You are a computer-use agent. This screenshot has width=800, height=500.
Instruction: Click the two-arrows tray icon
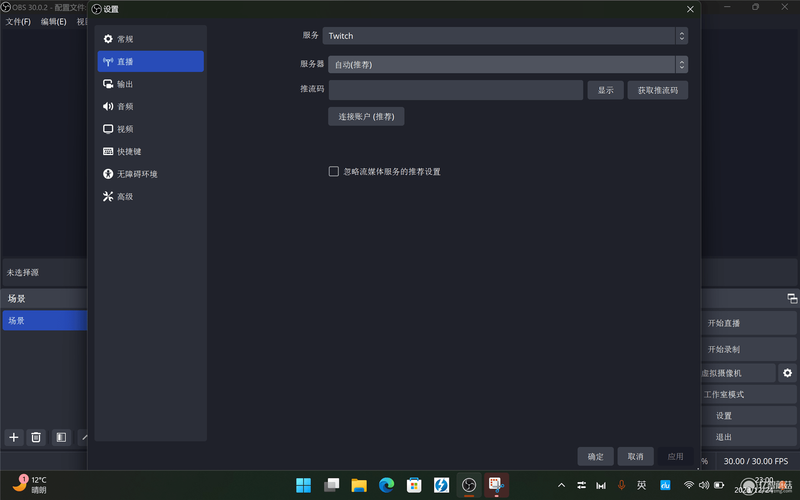pyautogui.click(x=581, y=485)
